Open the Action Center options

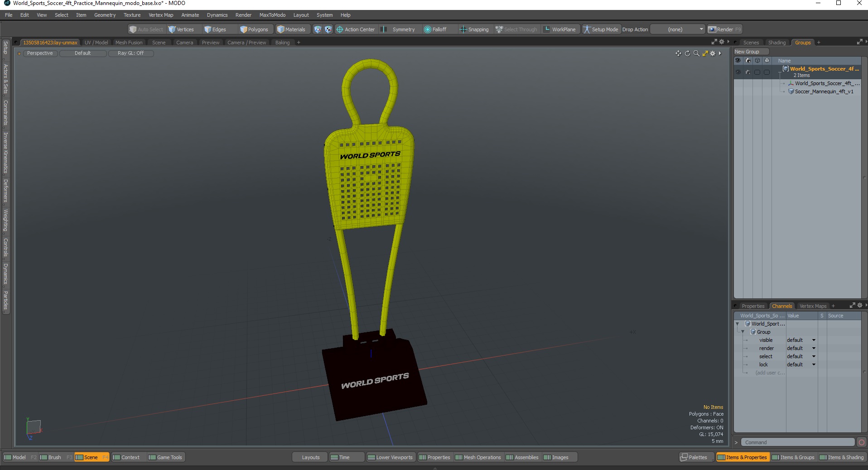(x=356, y=29)
